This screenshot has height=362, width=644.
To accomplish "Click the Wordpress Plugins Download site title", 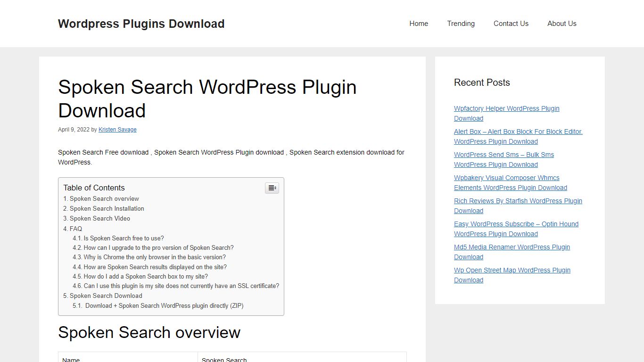I will (x=141, y=24).
